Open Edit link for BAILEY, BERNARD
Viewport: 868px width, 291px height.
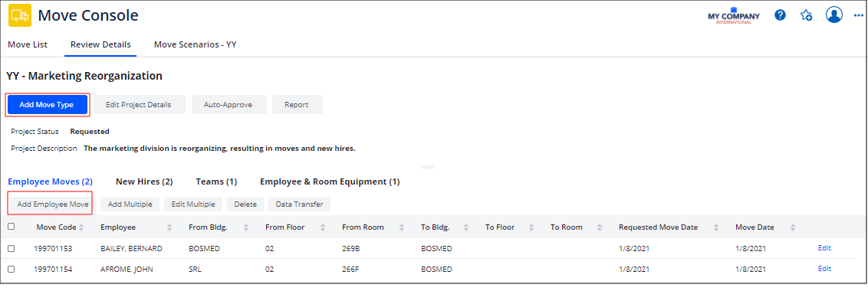824,248
